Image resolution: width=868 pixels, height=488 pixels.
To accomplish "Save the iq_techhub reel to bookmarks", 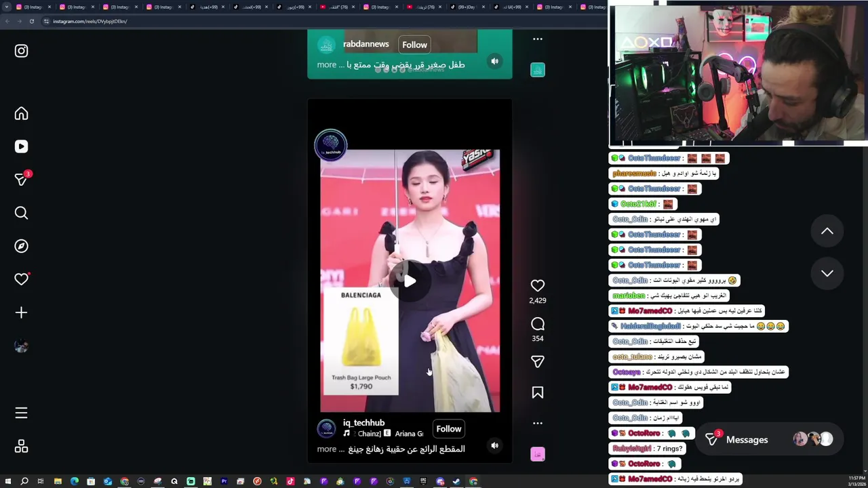I will (538, 392).
